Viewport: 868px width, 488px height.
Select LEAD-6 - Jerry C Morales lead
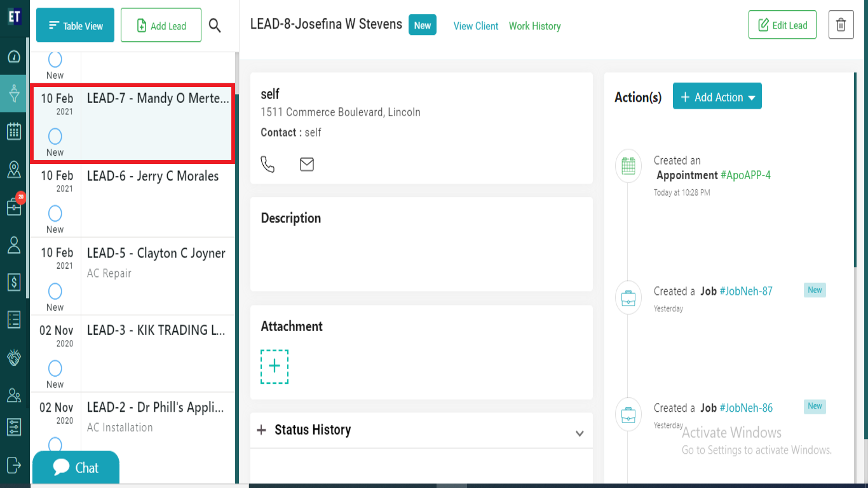coord(132,200)
